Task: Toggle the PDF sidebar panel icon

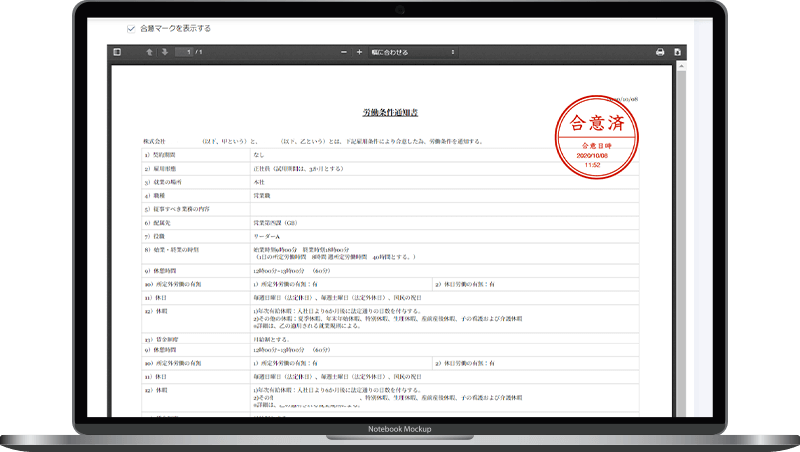Action: 117,52
